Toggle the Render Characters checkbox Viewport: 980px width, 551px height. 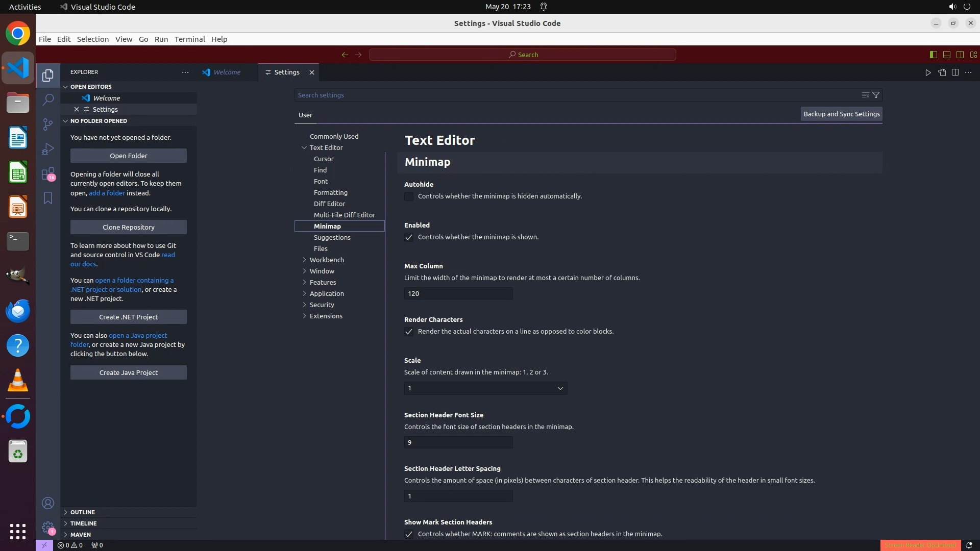[x=409, y=332]
